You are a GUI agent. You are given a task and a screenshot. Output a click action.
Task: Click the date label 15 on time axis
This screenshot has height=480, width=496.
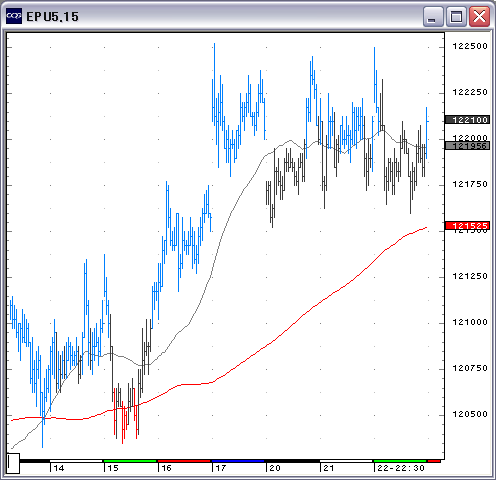click(113, 468)
